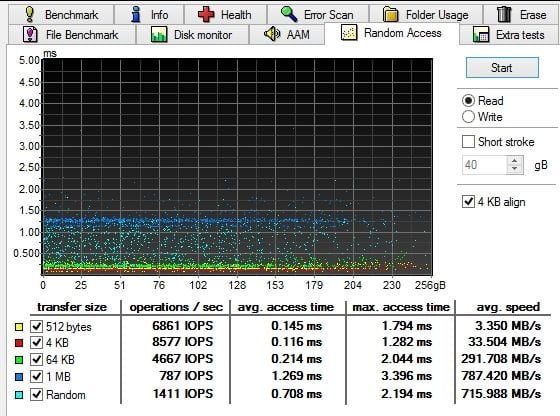Viewport: 560px width, 416px height.
Task: Click the Disk monitor chart icon
Action: tap(159, 35)
